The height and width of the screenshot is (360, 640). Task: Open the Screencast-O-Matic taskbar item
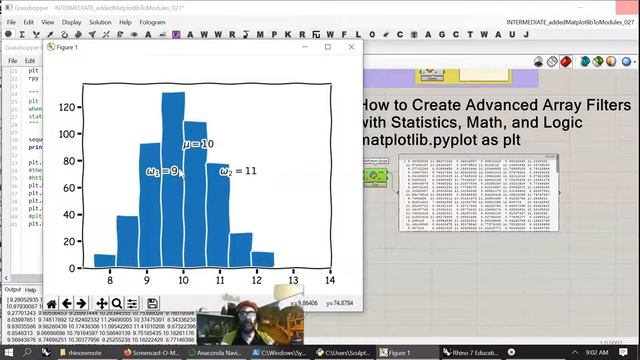(x=151, y=353)
